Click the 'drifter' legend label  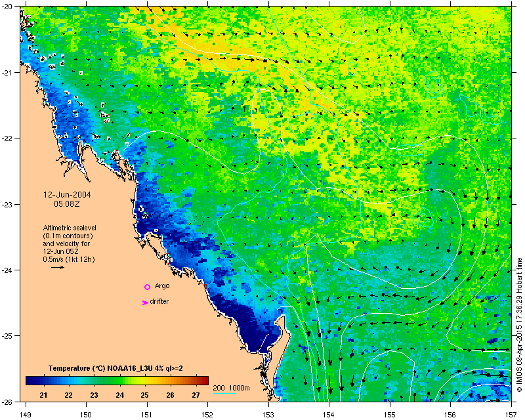(159, 301)
